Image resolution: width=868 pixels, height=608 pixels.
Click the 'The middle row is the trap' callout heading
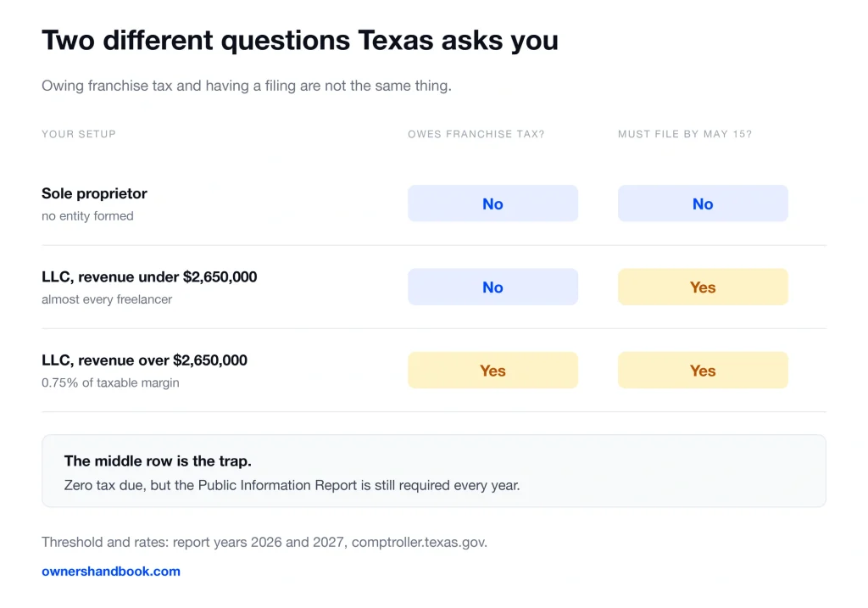click(158, 460)
